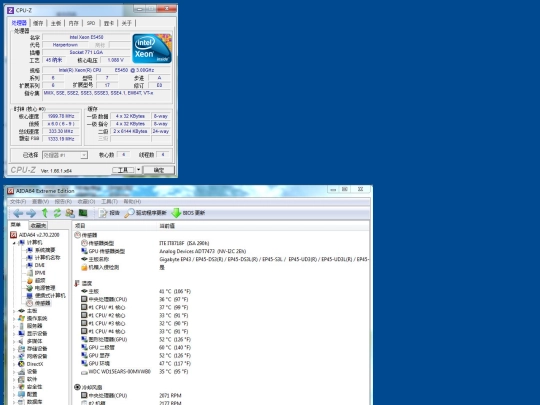The height and width of the screenshot is (405, 540).
Task: Collapse the 计算机 tree node
Action: (x=14, y=243)
